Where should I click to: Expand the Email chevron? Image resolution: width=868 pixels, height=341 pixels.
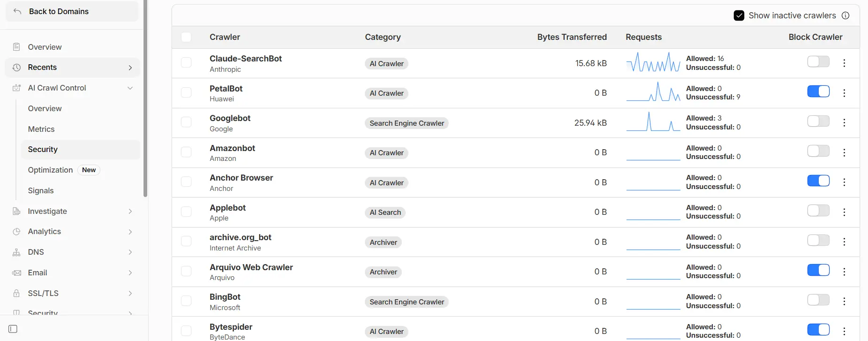pyautogui.click(x=130, y=273)
